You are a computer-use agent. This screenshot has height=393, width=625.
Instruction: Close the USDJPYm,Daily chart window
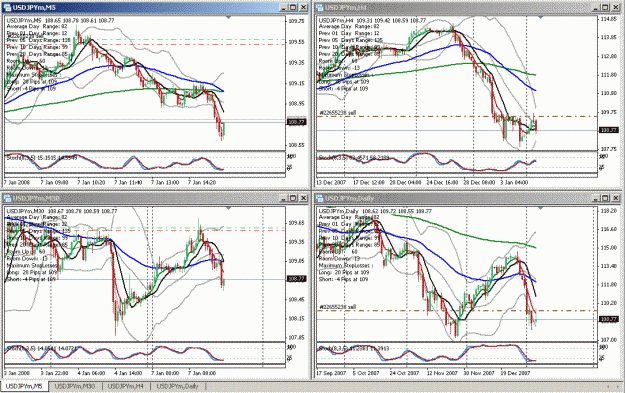click(x=616, y=198)
